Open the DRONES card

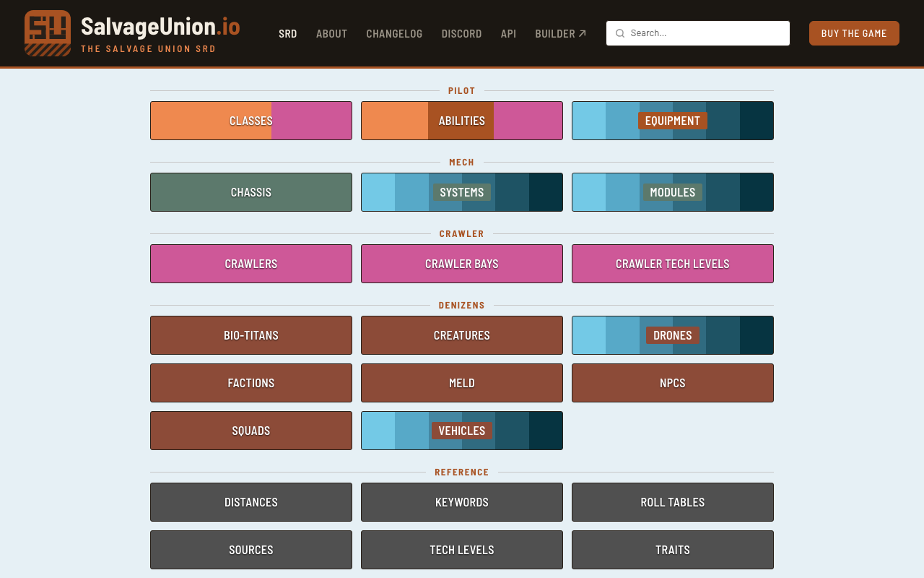pyautogui.click(x=673, y=335)
